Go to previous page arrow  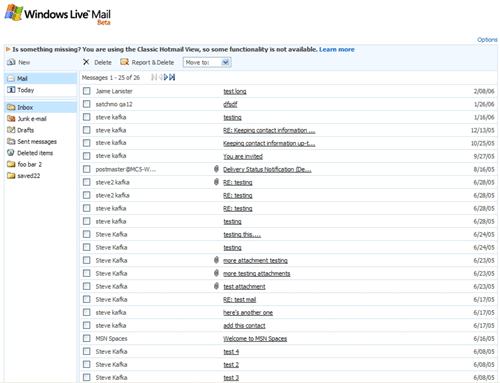click(160, 77)
